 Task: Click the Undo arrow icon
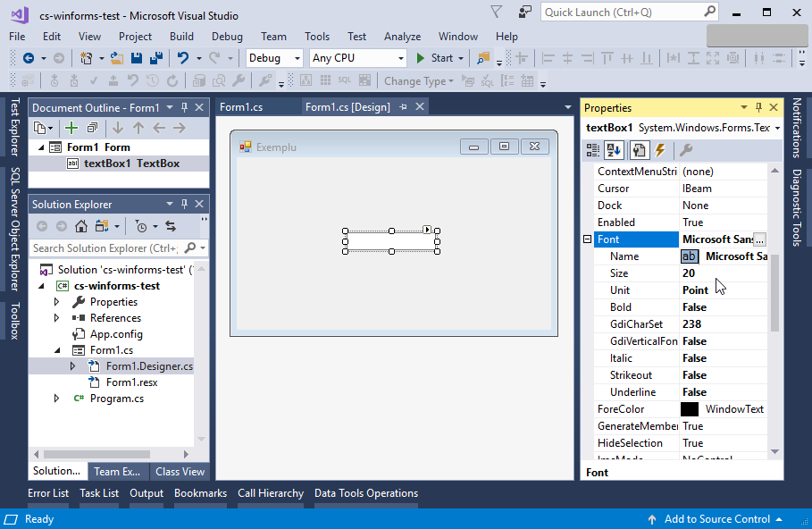pos(183,58)
